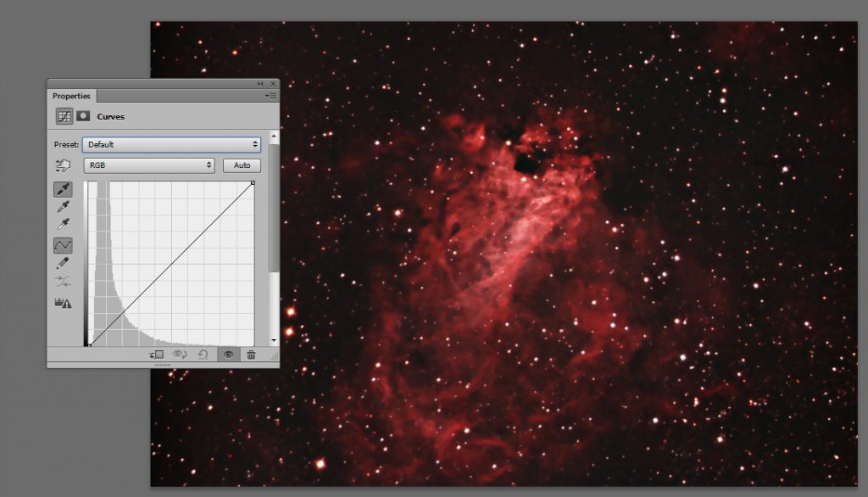Click the Properties panel vertical scrollbar thumb
The image size is (868, 497).
pos(274,208)
